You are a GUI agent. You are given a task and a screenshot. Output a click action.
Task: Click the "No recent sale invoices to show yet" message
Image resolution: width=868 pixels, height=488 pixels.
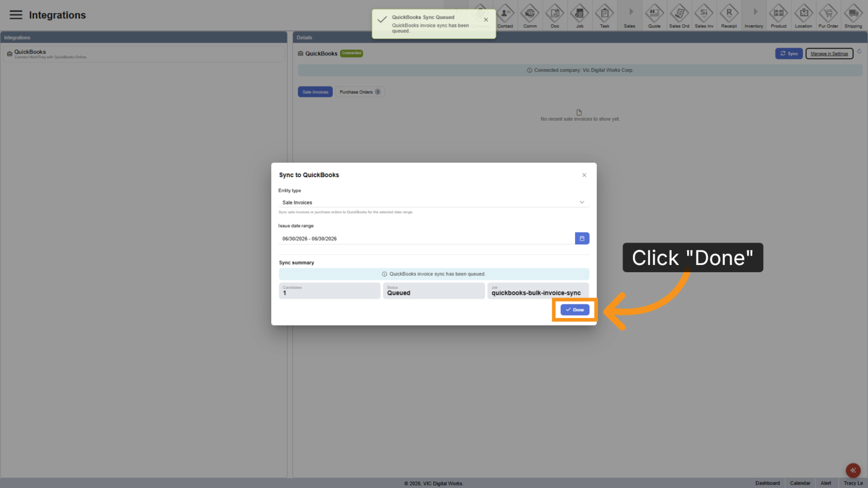point(580,119)
